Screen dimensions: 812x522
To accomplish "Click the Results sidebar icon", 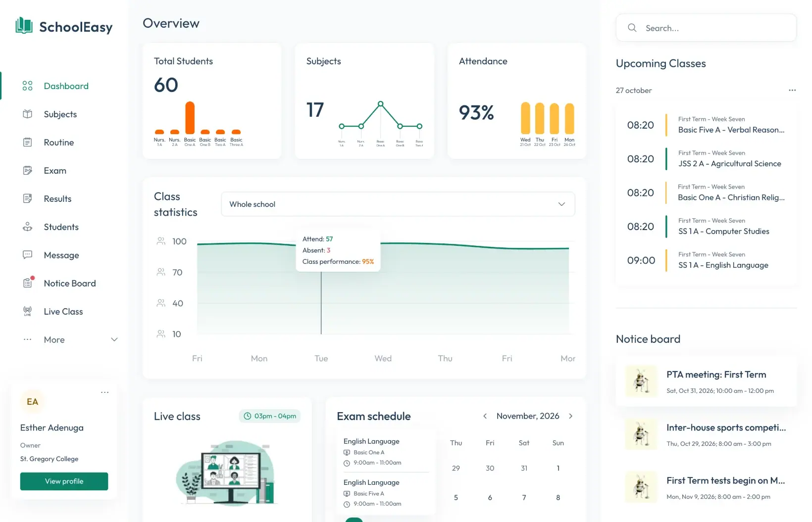I will [x=28, y=199].
